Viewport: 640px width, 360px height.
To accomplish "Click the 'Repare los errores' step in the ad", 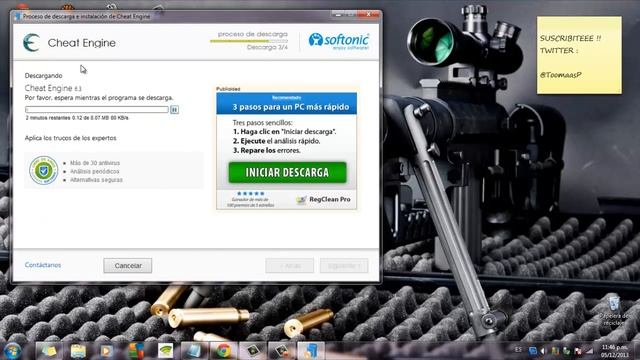I will point(267,150).
